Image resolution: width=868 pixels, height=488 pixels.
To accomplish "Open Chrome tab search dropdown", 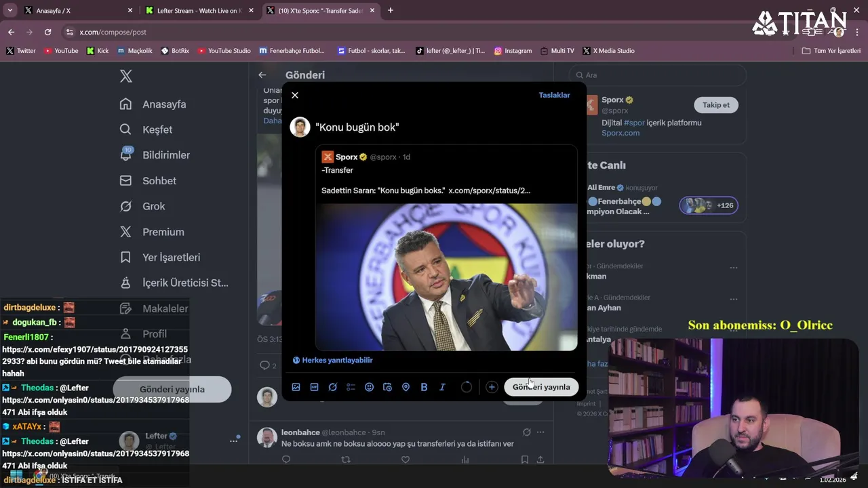I will [x=10, y=10].
